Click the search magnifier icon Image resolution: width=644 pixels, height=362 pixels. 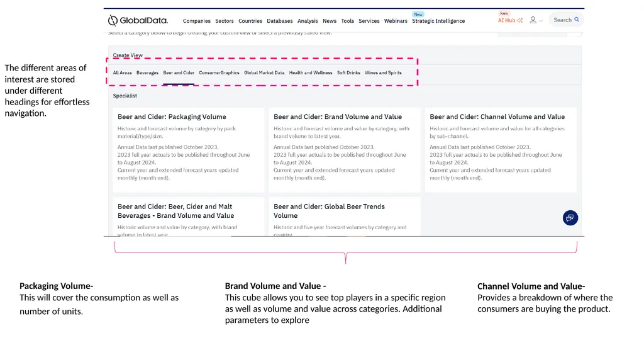[x=577, y=20]
